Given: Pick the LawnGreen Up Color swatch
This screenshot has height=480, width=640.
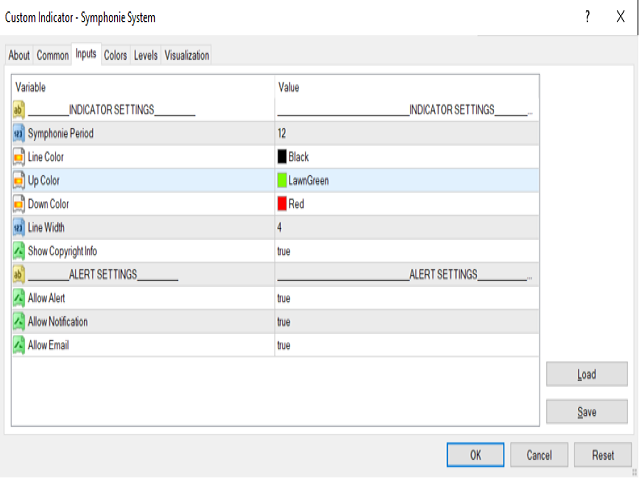Looking at the screenshot, I should (x=282, y=180).
